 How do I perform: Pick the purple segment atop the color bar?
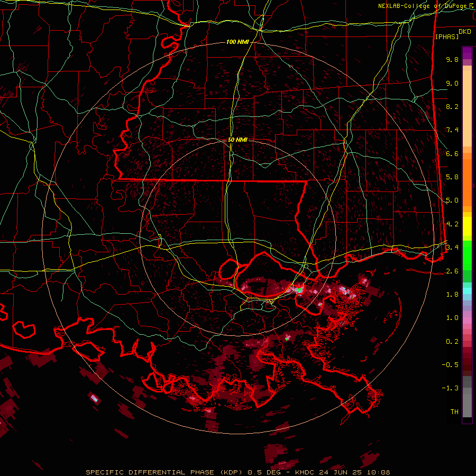467,53
